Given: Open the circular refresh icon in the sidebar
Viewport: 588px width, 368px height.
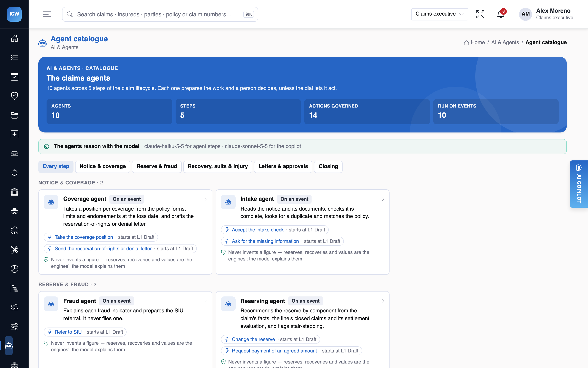Looking at the screenshot, I should (14, 173).
